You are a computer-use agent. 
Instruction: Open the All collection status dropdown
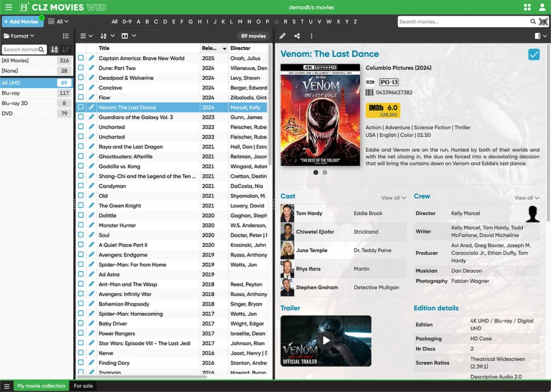[58, 21]
